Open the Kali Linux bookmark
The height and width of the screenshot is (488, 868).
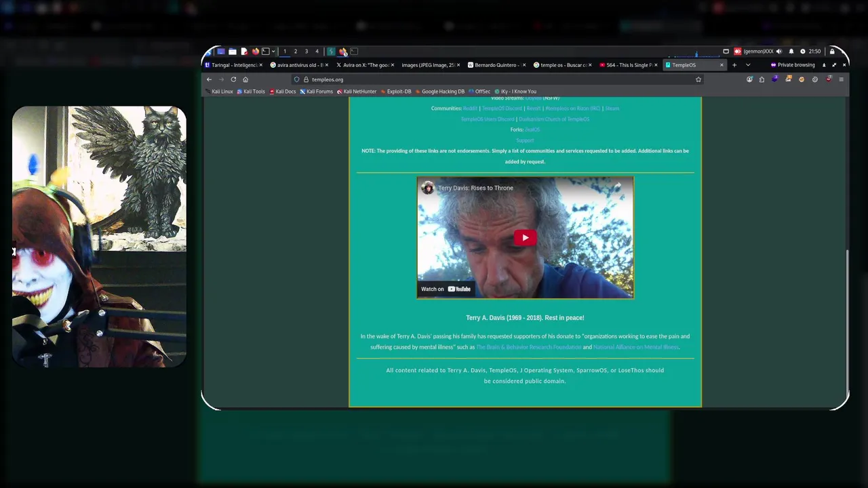[219, 91]
